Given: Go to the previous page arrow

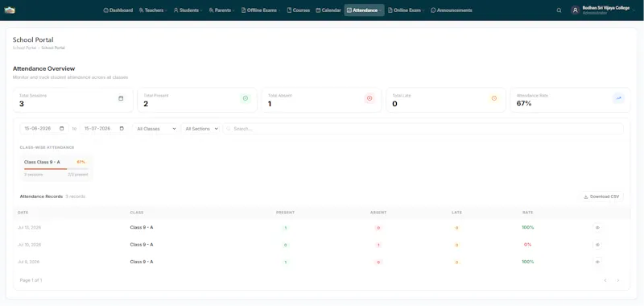Looking at the screenshot, I should [x=605, y=280].
